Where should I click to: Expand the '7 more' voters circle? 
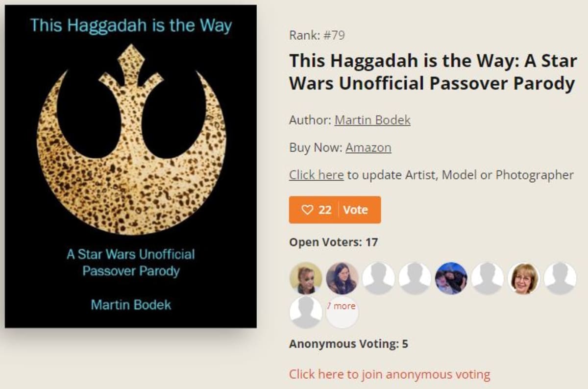342,312
